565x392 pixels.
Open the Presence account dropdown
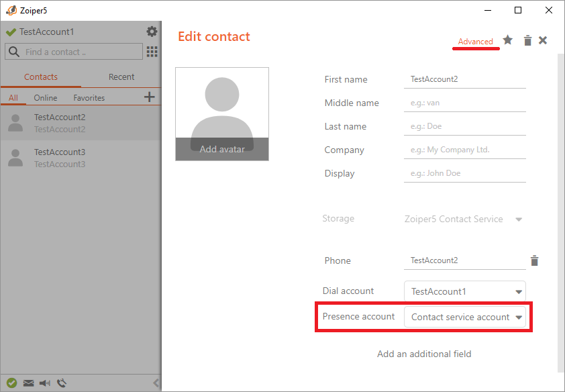(518, 317)
